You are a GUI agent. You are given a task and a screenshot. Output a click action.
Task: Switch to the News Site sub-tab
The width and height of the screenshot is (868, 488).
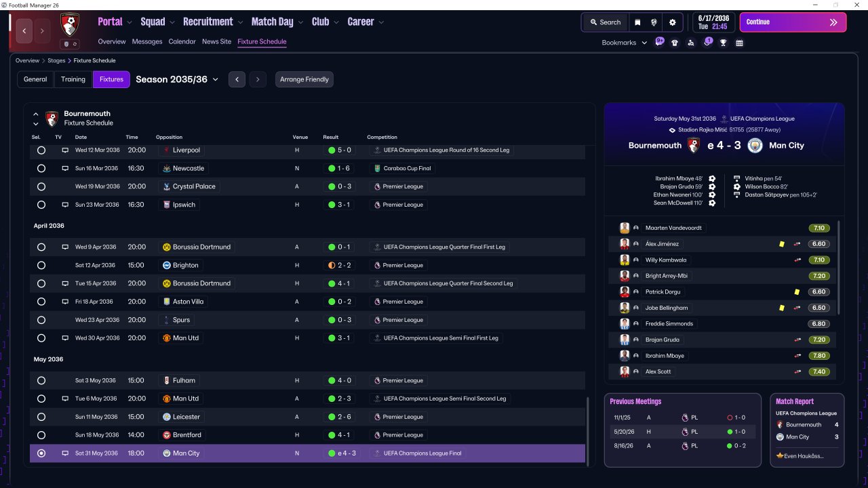click(x=216, y=41)
